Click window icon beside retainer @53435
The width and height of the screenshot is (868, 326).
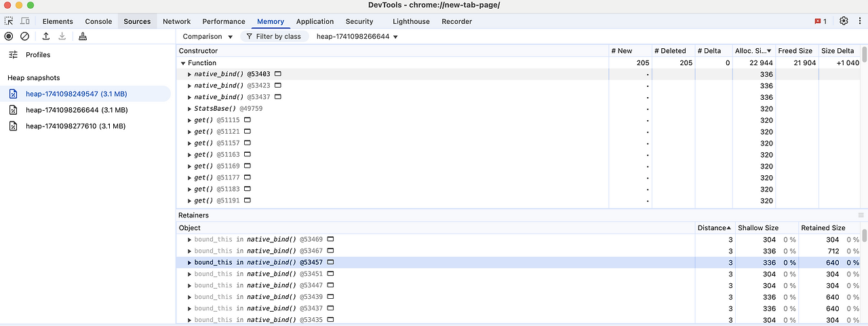click(x=330, y=319)
